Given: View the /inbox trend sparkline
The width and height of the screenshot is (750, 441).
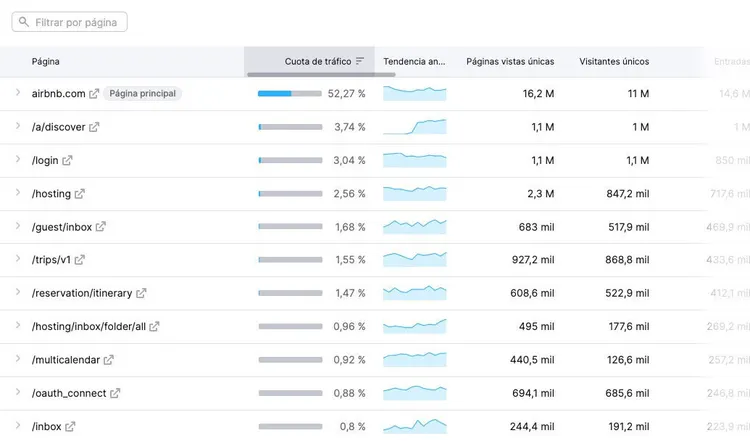Looking at the screenshot, I should pos(415,426).
